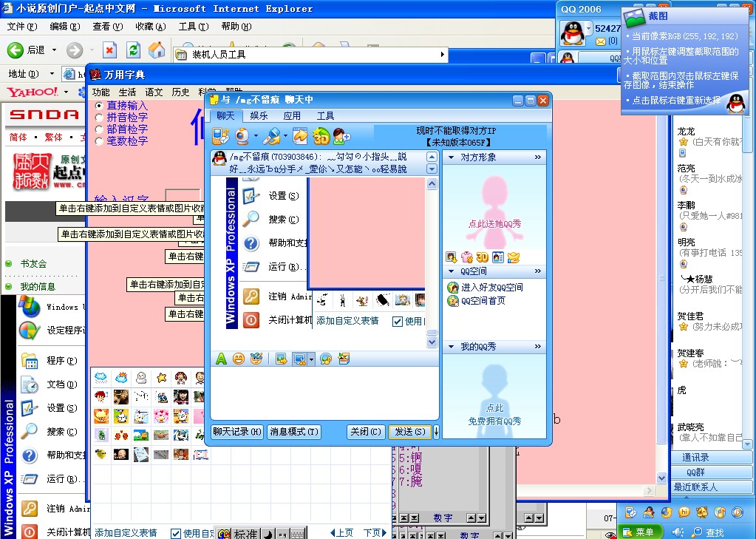The width and height of the screenshot is (756, 539).
Task: Open the dropdown arrow beside the webcam icon
Action: pyautogui.click(x=256, y=137)
